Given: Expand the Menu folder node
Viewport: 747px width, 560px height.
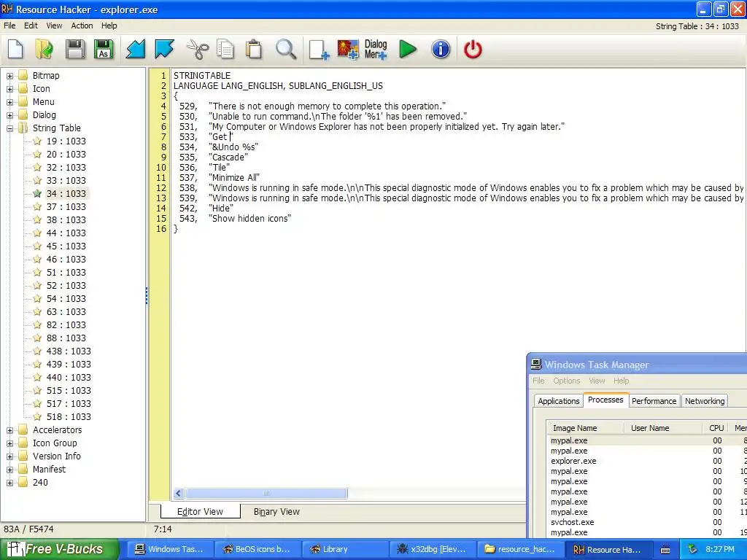Looking at the screenshot, I should point(9,102).
